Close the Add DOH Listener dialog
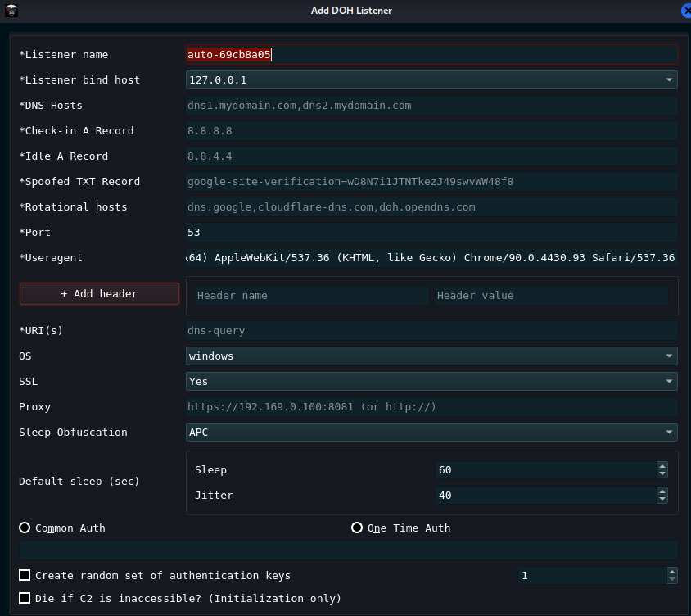 [685, 11]
